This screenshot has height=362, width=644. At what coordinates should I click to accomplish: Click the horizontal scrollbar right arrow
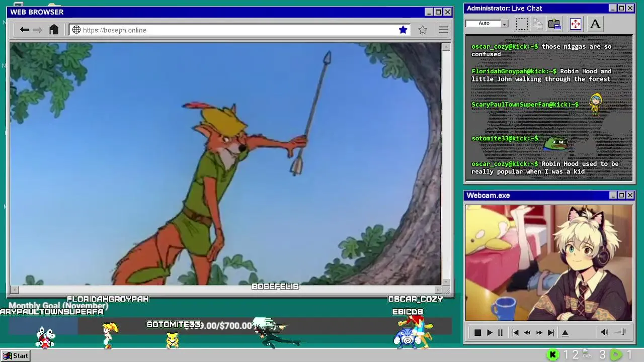click(438, 290)
